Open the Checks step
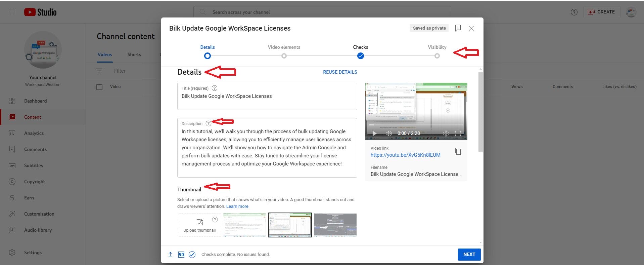This screenshot has width=644, height=265. 360,55
